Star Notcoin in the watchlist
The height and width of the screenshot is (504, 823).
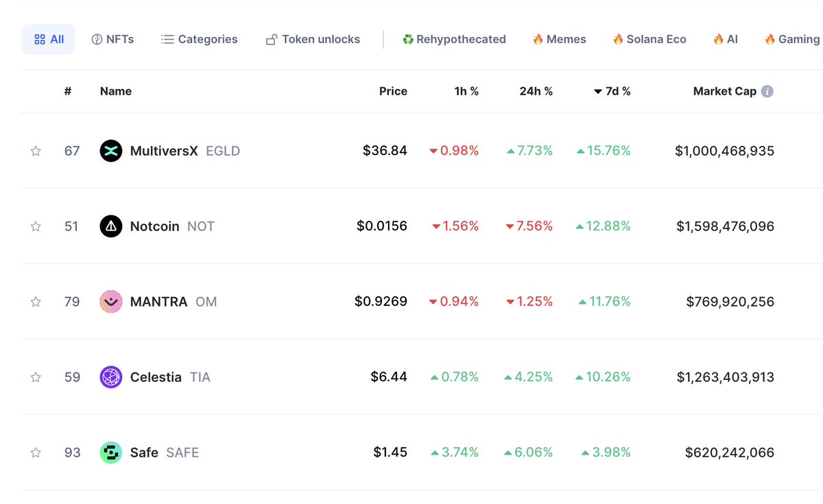(36, 226)
